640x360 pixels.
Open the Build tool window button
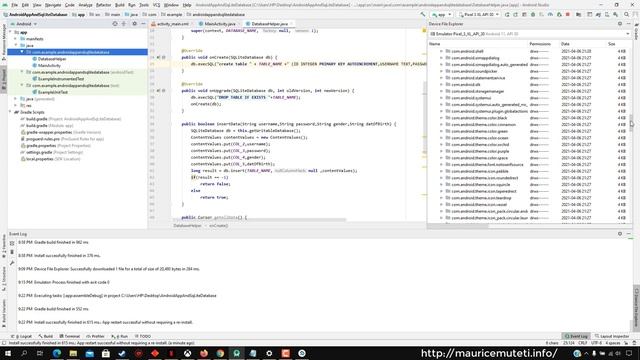click(46, 336)
